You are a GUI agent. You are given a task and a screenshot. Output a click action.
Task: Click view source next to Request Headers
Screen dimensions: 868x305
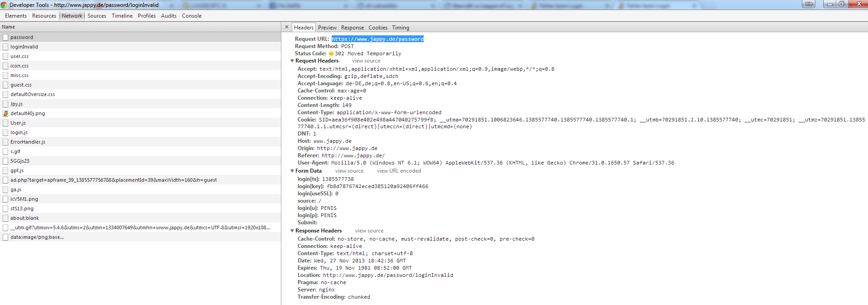[366, 61]
